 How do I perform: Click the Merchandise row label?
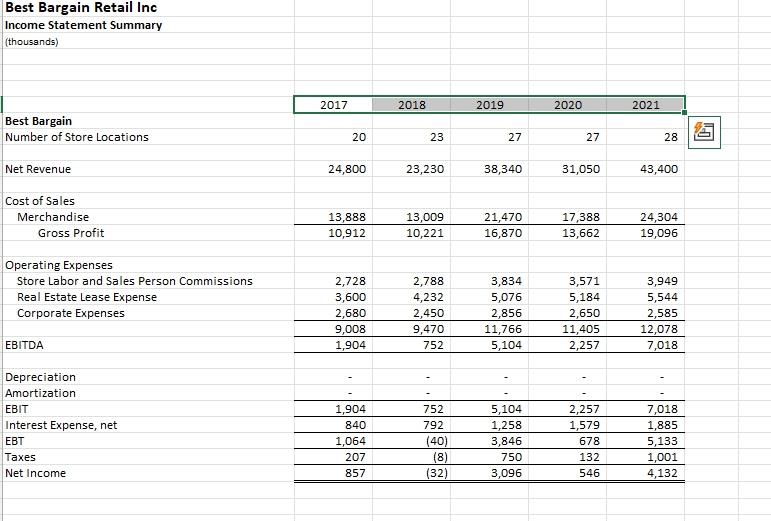pos(53,217)
